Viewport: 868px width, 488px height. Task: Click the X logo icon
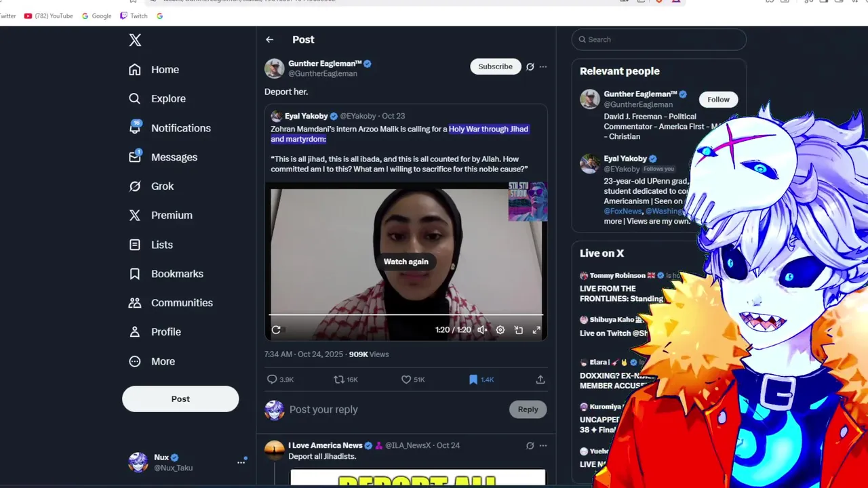click(x=135, y=40)
